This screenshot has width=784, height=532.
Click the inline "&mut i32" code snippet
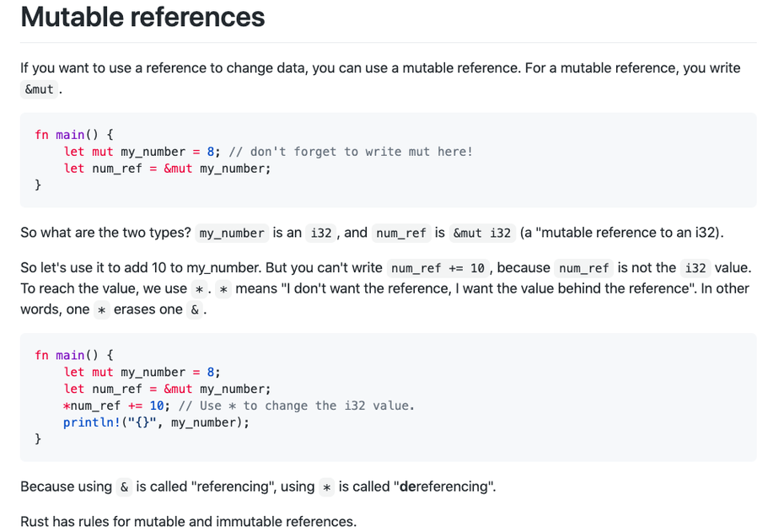pos(482,233)
